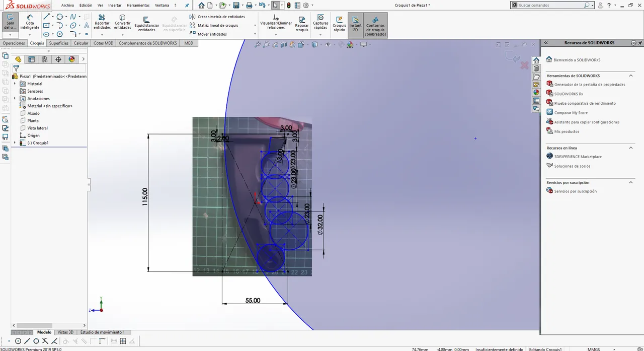Click the feature tree filter field
The image size is (644, 351).
click(x=49, y=68)
